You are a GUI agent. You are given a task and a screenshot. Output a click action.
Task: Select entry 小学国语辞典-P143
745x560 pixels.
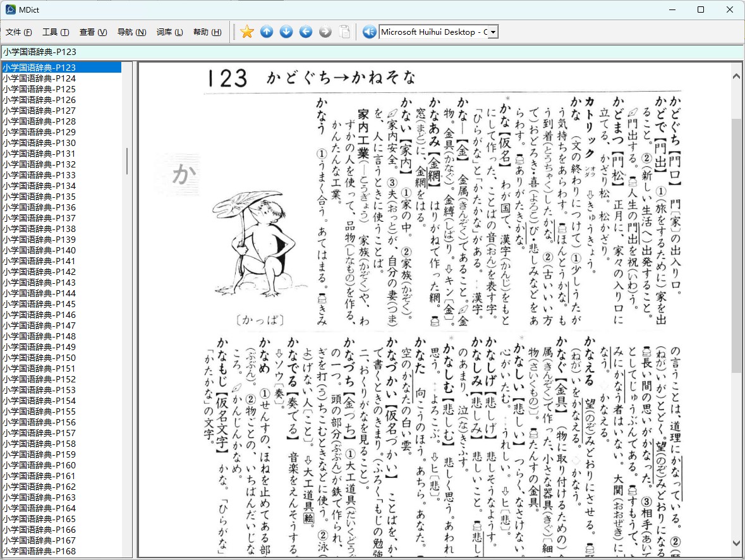[x=61, y=283]
